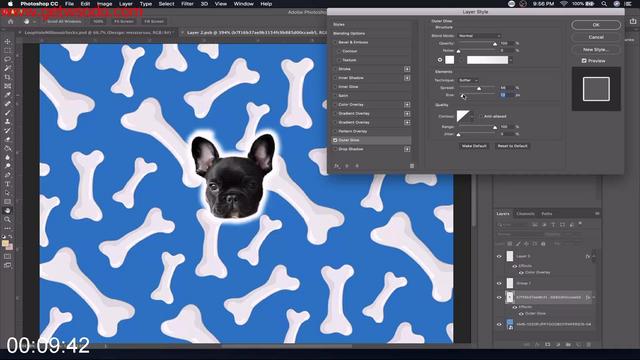
Task: Click Cancel in Layer Style dialog
Action: click(x=596, y=37)
